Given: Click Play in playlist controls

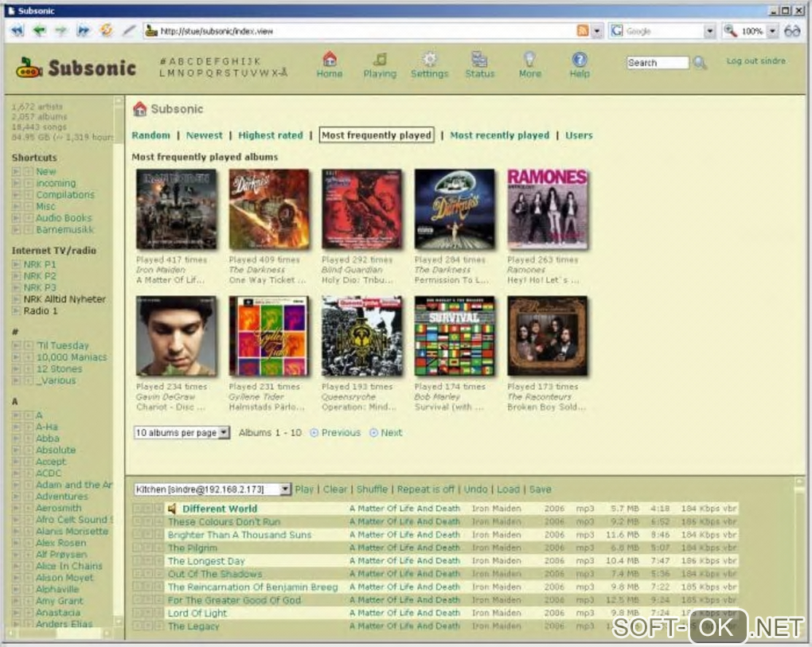Looking at the screenshot, I should (x=304, y=489).
